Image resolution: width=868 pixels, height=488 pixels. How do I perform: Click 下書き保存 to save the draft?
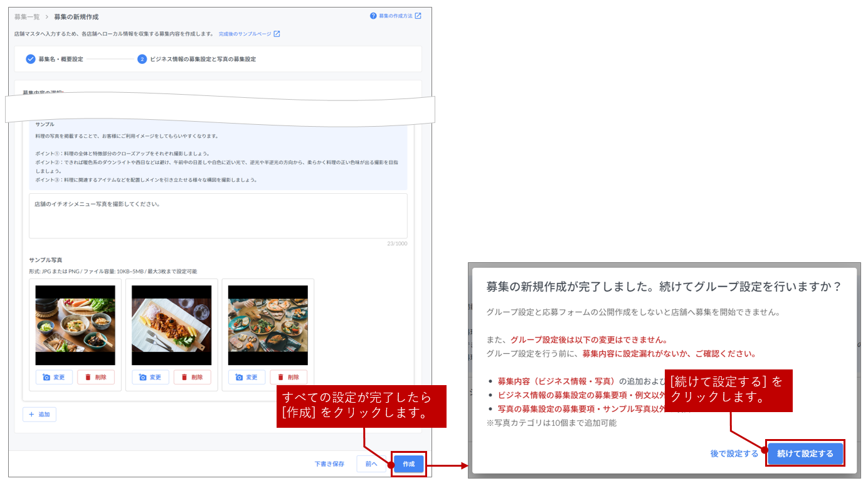click(x=329, y=464)
